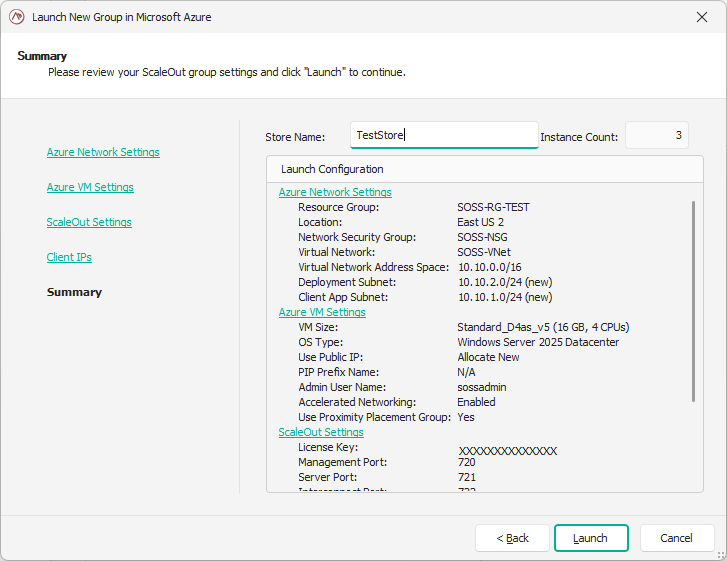
Task: Click the 10.10.0.0/16 address space value
Action: 490,267
